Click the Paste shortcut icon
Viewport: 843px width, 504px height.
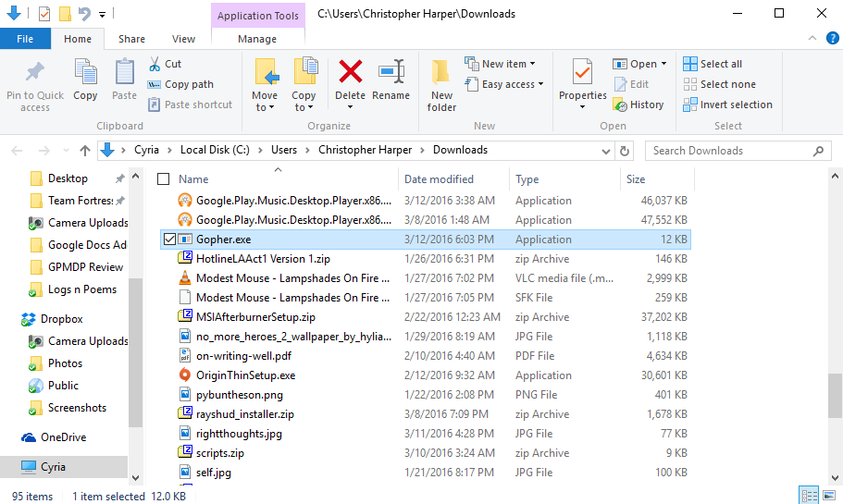(154, 104)
